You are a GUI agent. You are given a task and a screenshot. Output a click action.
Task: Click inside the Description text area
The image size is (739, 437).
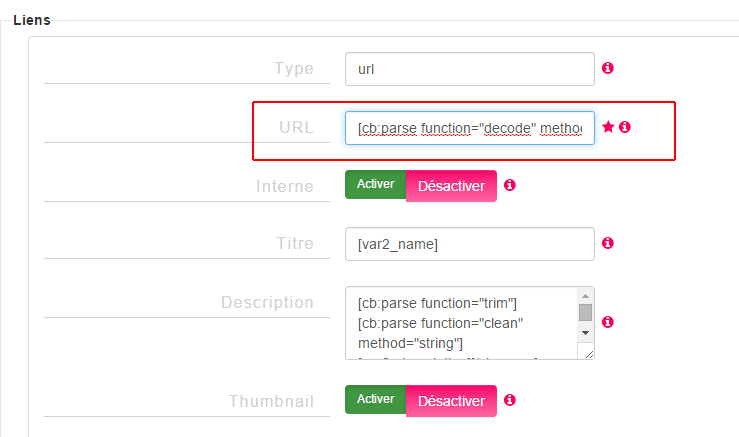(x=461, y=323)
